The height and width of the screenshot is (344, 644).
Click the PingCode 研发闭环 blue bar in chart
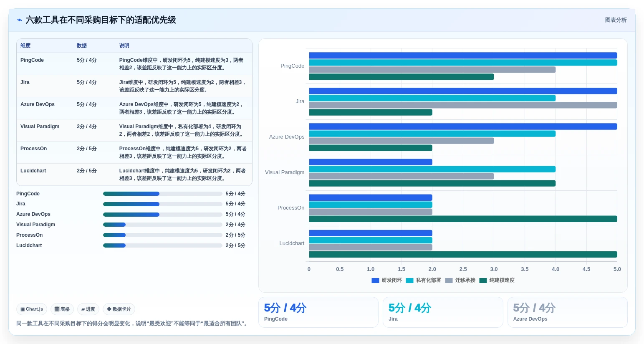pos(463,56)
